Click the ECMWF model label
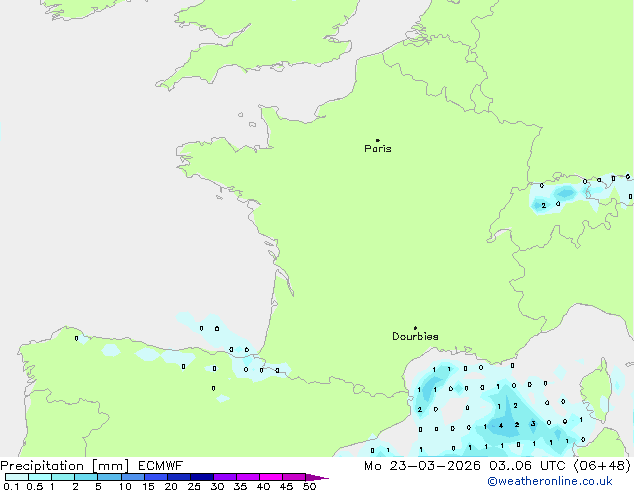 coord(161,466)
